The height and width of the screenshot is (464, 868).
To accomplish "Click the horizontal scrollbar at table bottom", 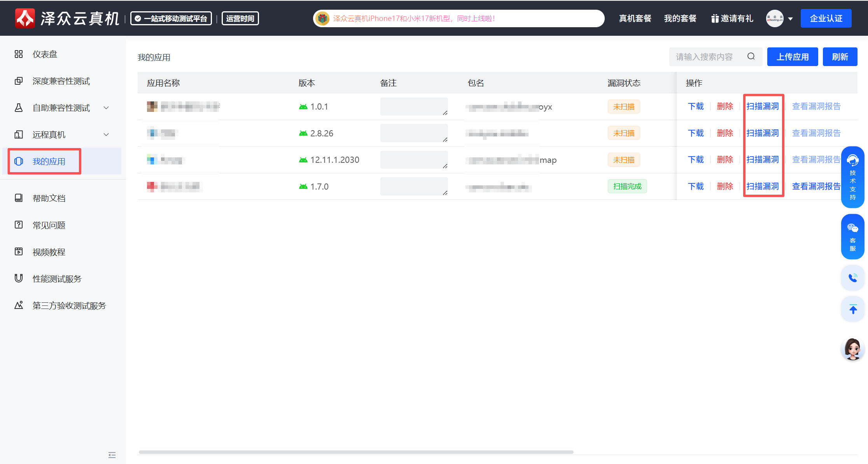I will click(356, 452).
